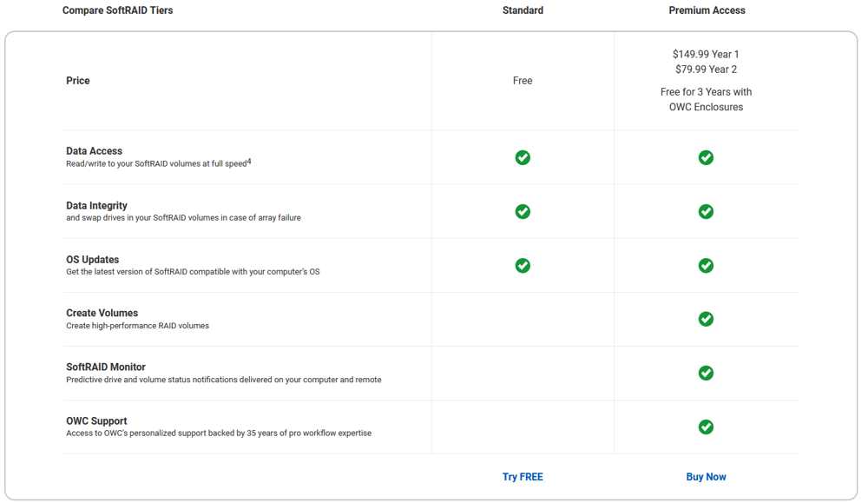Click the Premium checkmark for Create Volumes
The image size is (868, 503).
pyautogui.click(x=706, y=319)
